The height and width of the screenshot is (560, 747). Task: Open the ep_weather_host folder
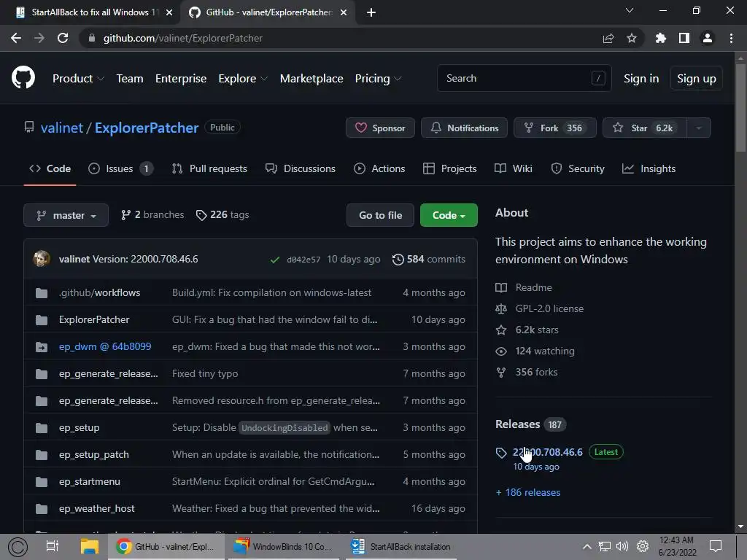(x=97, y=508)
